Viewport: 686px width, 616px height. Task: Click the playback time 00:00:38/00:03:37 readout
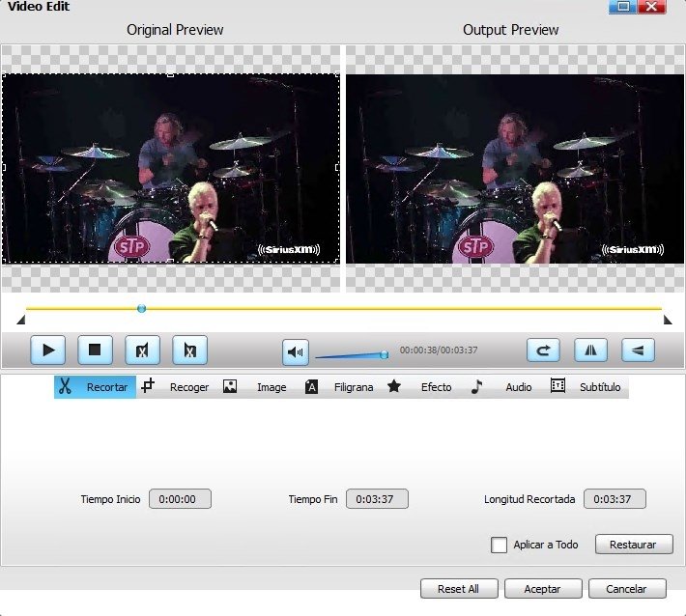(439, 350)
